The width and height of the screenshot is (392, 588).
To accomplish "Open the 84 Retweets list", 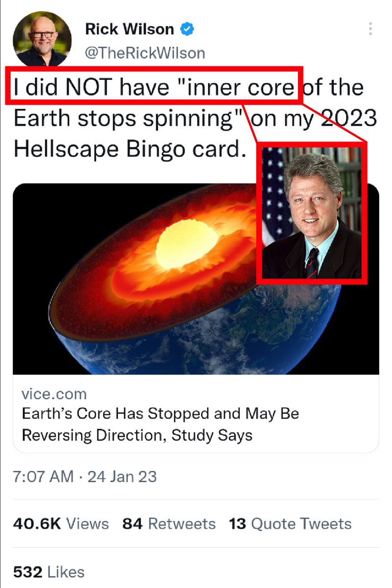I will (169, 523).
